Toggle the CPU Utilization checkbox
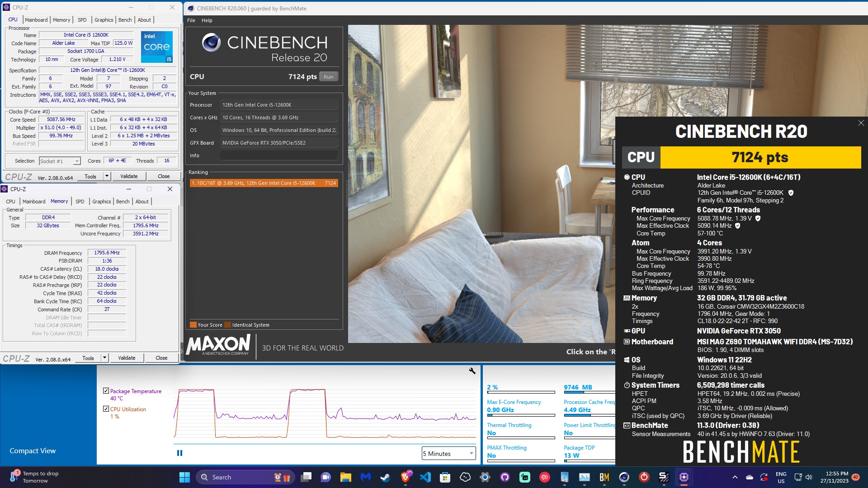Image resolution: width=868 pixels, height=488 pixels. pyautogui.click(x=106, y=409)
